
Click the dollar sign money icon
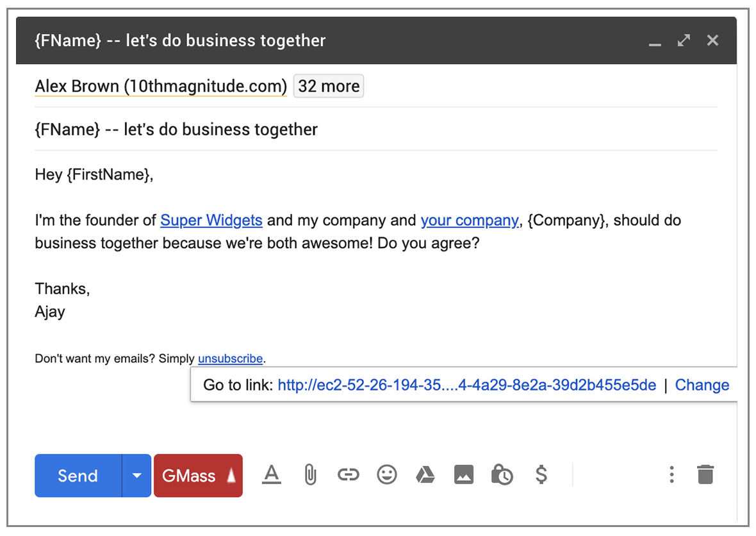(541, 475)
